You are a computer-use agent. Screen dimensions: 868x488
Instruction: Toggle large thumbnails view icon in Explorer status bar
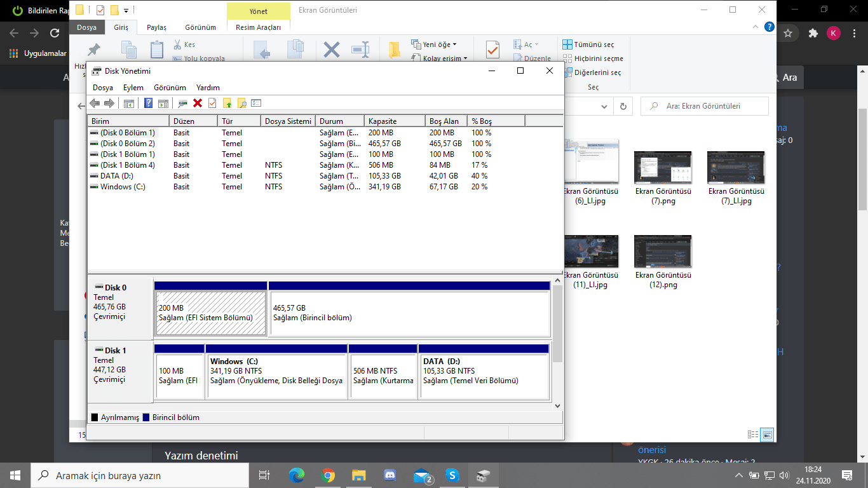(x=768, y=435)
